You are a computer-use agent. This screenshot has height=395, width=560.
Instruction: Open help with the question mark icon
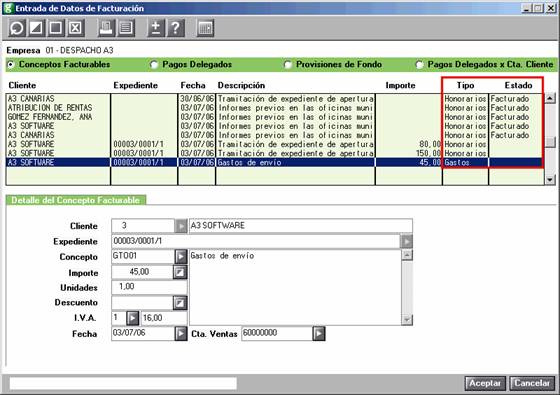176,28
